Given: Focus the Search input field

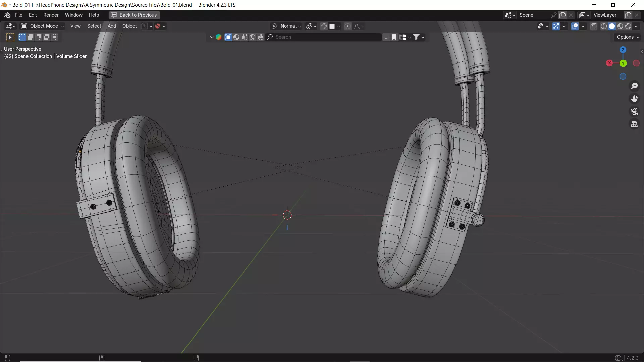Looking at the screenshot, I should (x=324, y=37).
